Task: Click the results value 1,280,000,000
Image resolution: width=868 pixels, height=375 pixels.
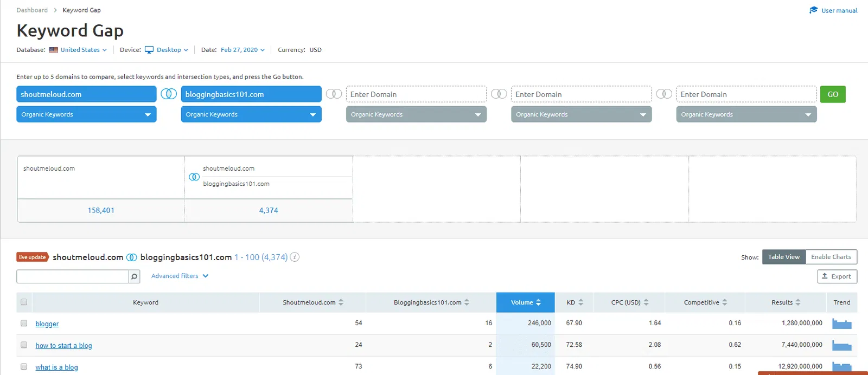Action: [802, 323]
